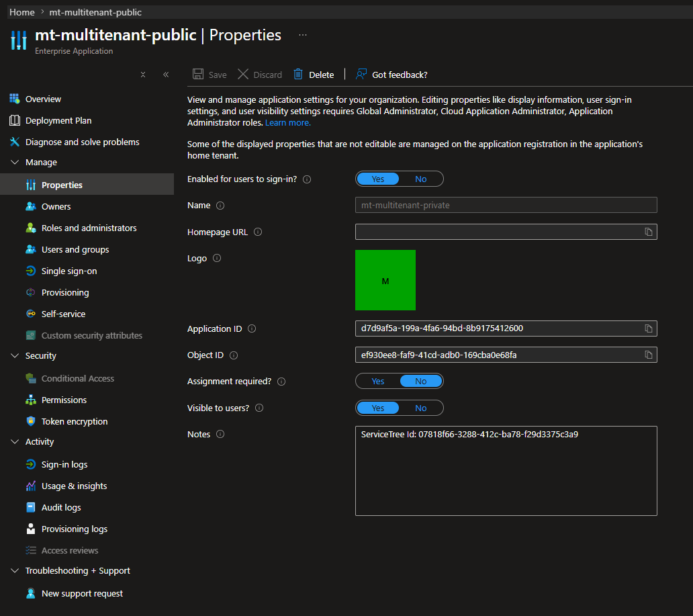Click the info icon next to Object ID
This screenshot has height=616, width=693.
[x=234, y=355]
